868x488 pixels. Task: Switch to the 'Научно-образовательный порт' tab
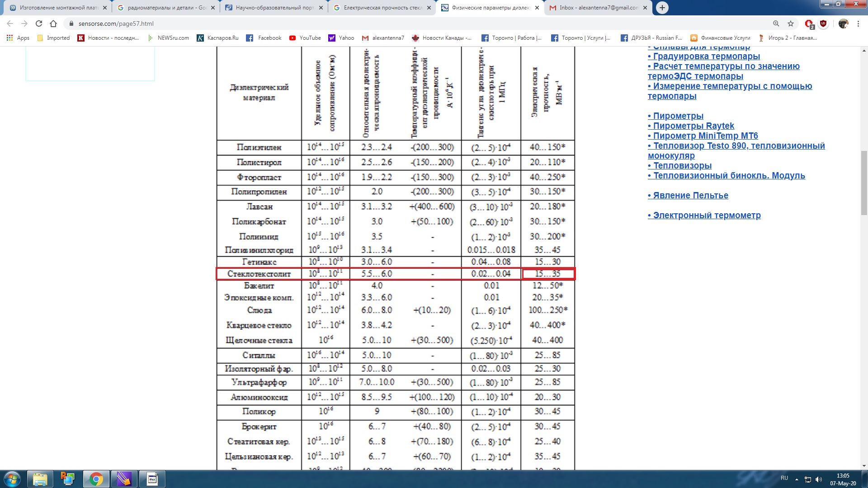tap(275, 8)
